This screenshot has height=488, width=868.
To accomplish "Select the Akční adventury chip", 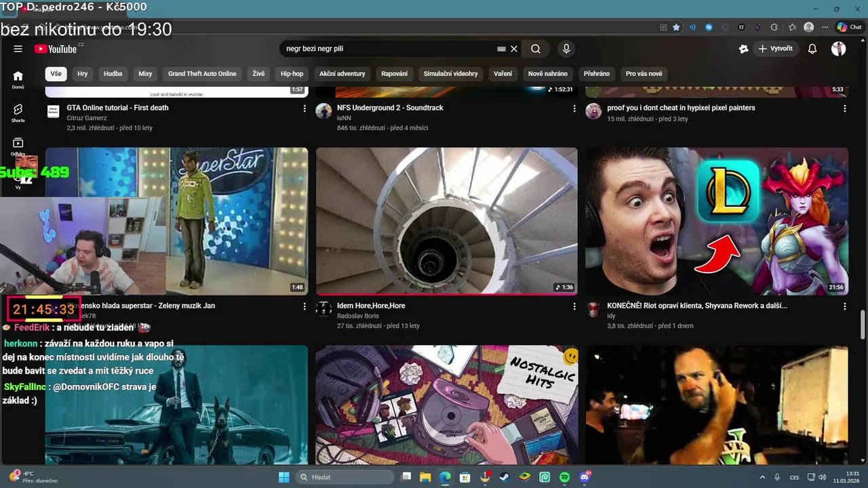I will (342, 74).
